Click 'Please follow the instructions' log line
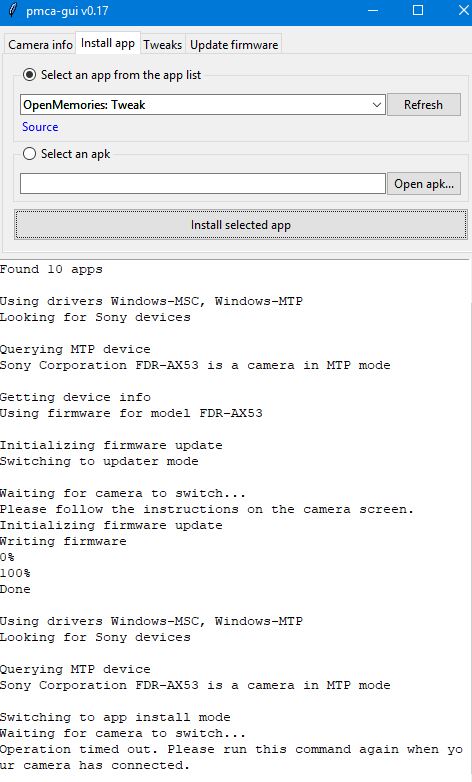The image size is (472, 782). click(207, 509)
